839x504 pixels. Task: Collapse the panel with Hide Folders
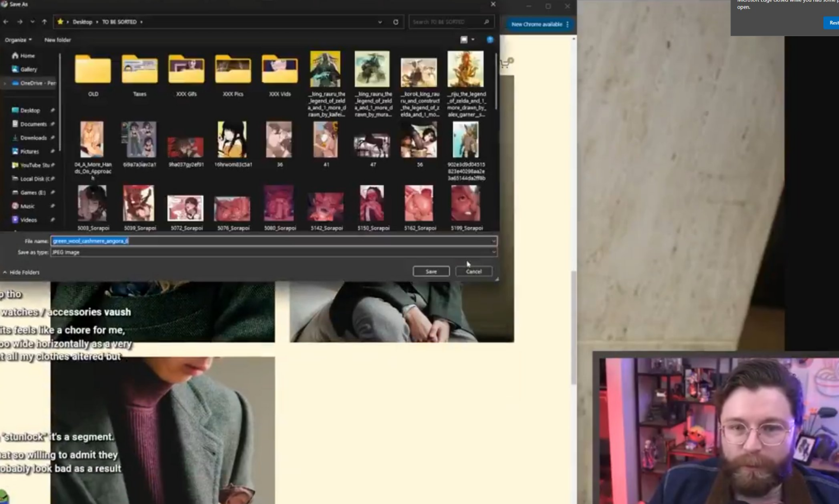(x=21, y=272)
